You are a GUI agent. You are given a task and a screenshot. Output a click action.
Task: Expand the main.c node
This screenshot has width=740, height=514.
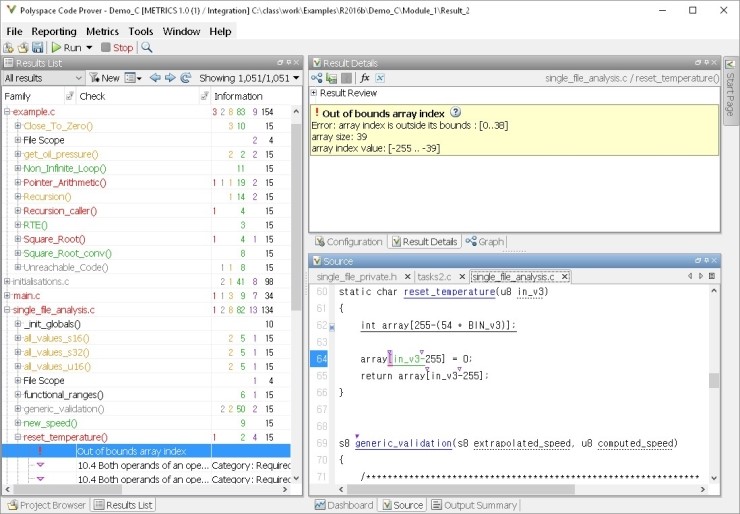pos(7,296)
